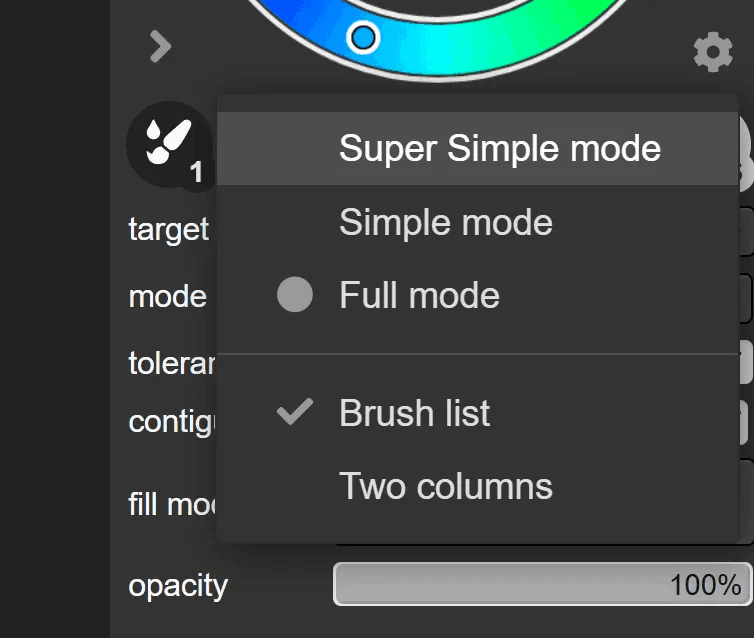Click the right-pointing chevron arrow
The height and width of the screenshot is (638, 754).
tap(161, 46)
